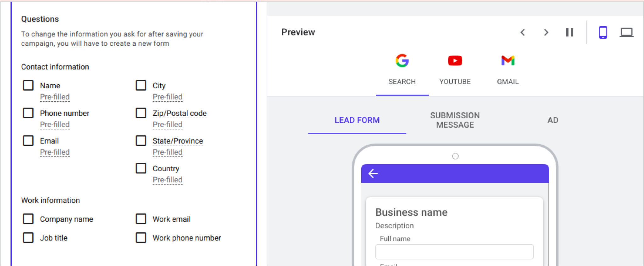Image resolution: width=644 pixels, height=266 pixels.
Task: Switch to mobile device preview
Action: point(603,32)
